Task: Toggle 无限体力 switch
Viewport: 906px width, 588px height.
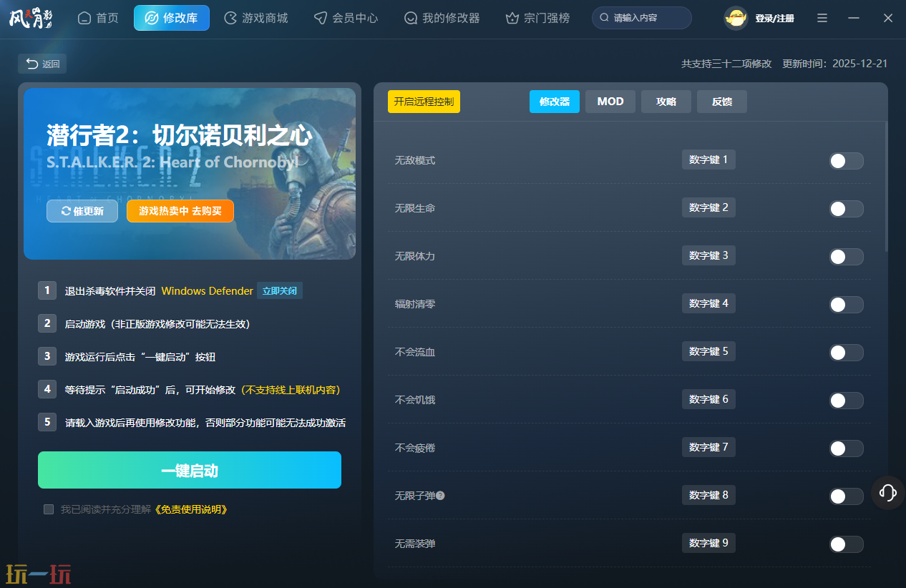Action: tap(846, 257)
